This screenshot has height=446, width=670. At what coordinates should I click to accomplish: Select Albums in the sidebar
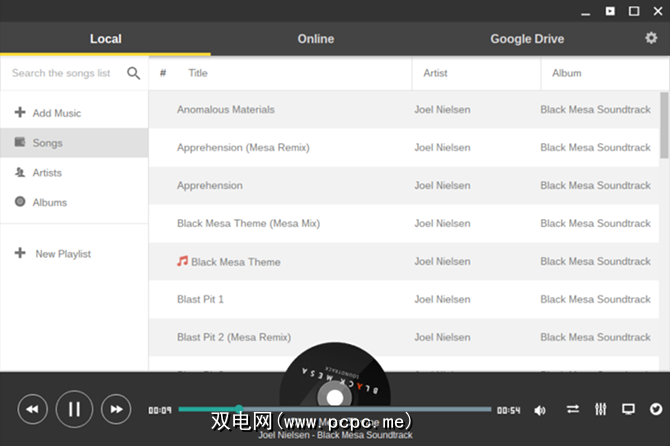pyautogui.click(x=74, y=202)
